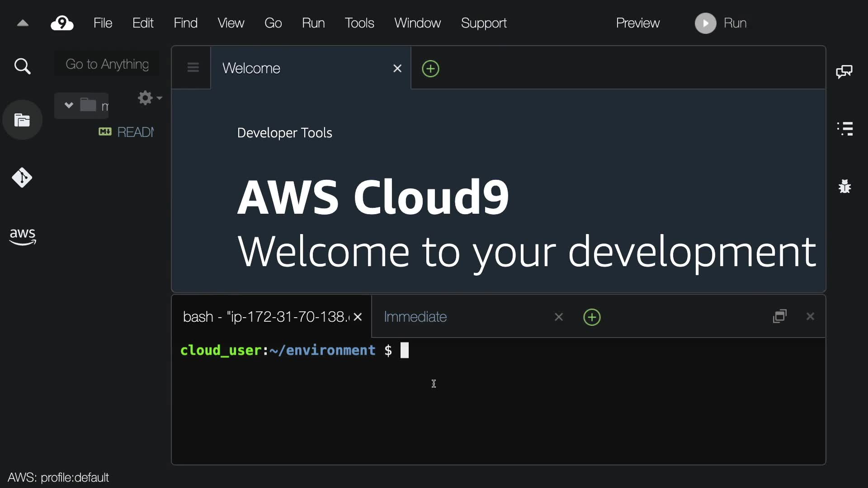Switch to the Immediate tab

415,317
